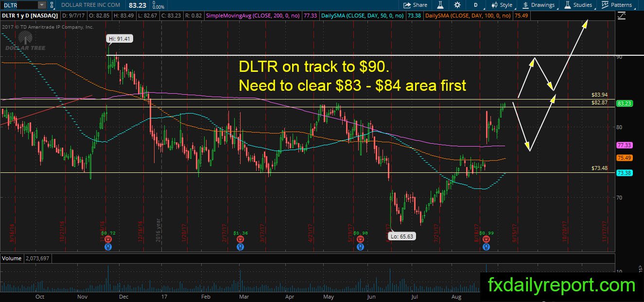Open the Drawings menu
Viewport: 644px width, 302px height.
[x=539, y=5]
